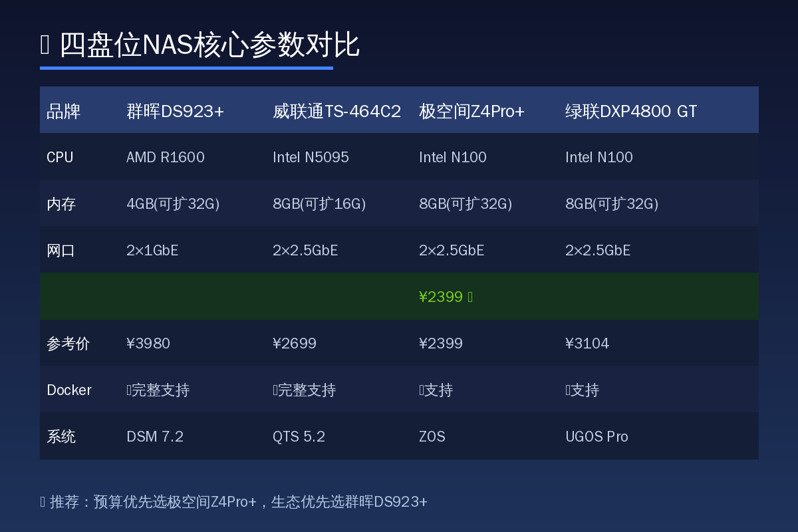The height and width of the screenshot is (532, 798).
Task: Click the 4GB(可扩32G) cell
Action: 173,204
